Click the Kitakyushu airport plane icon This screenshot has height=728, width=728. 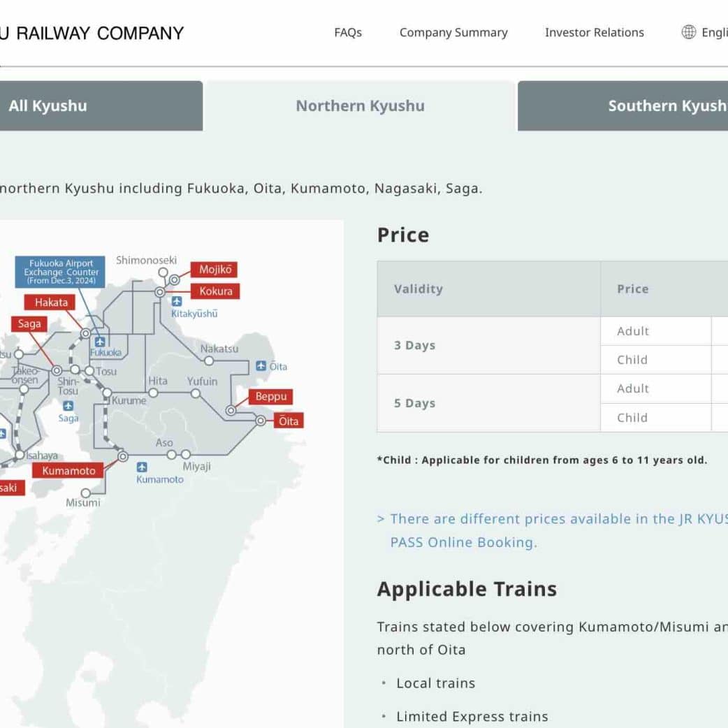pos(177,301)
